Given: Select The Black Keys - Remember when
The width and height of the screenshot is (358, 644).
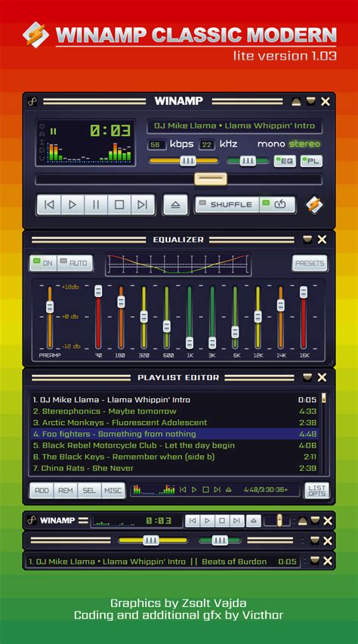Looking at the screenshot, I should tap(175, 457).
